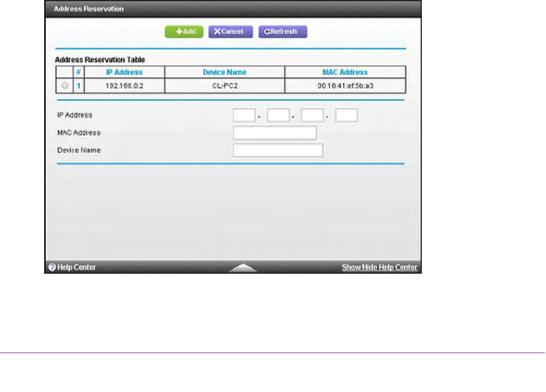Click the row number 1 link
Viewport: 546px width, 392px height.
(x=79, y=86)
